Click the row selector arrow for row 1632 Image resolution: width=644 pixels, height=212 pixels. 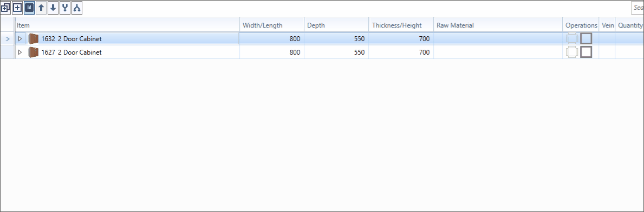[x=8, y=39]
